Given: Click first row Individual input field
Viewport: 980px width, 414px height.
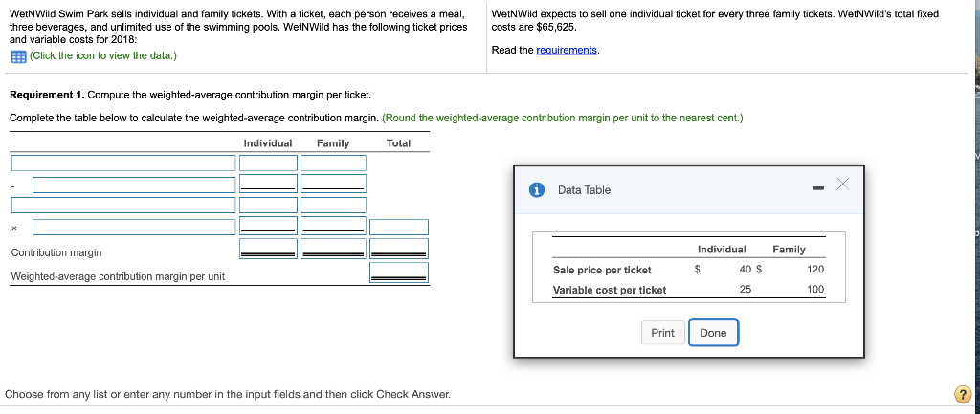Looking at the screenshot, I should [x=269, y=163].
